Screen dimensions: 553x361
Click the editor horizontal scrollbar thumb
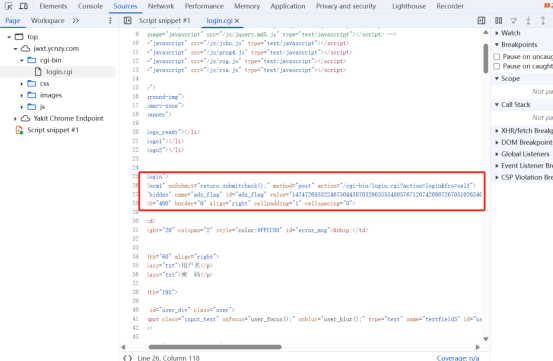pyautogui.click(x=215, y=347)
